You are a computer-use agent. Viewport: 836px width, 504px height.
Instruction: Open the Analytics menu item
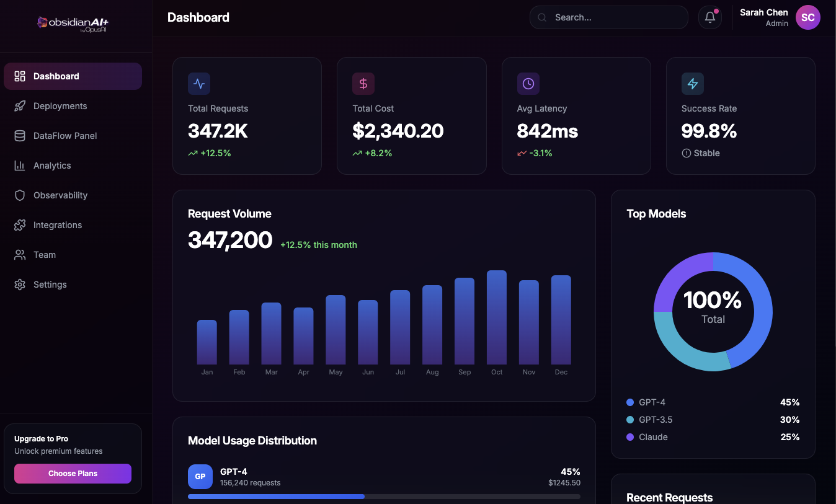pos(52,166)
